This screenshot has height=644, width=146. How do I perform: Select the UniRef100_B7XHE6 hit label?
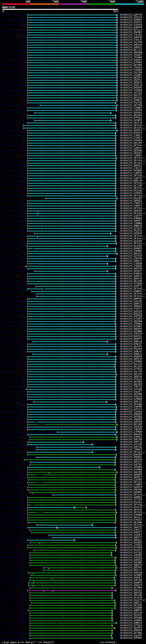click(x=131, y=548)
